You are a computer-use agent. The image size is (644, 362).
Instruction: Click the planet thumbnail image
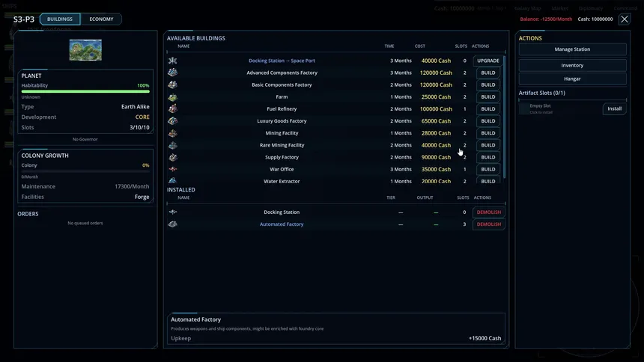(85, 50)
